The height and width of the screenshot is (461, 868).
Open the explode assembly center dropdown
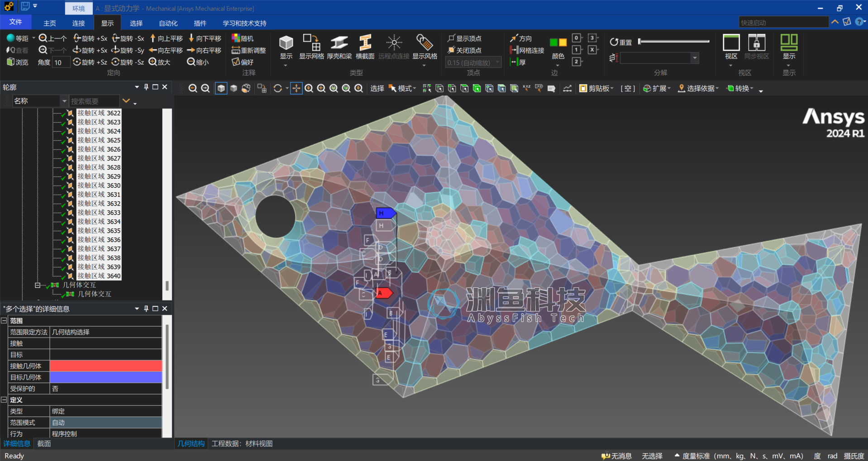point(695,58)
